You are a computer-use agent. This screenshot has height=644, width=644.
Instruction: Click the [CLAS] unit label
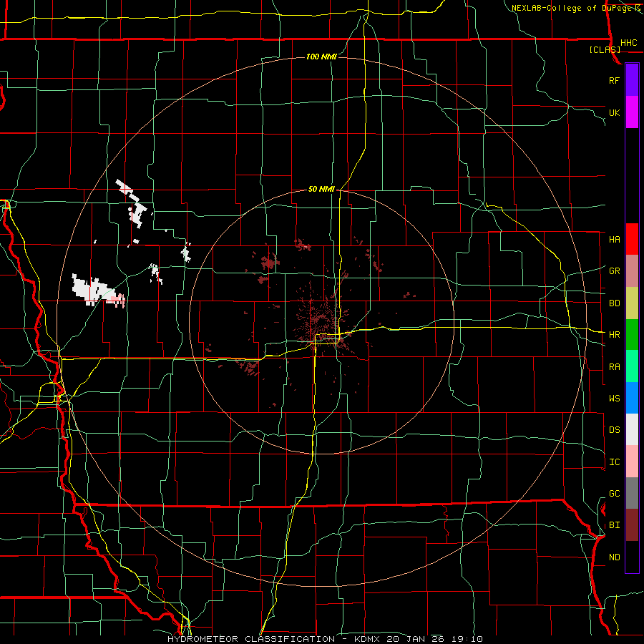click(x=605, y=50)
